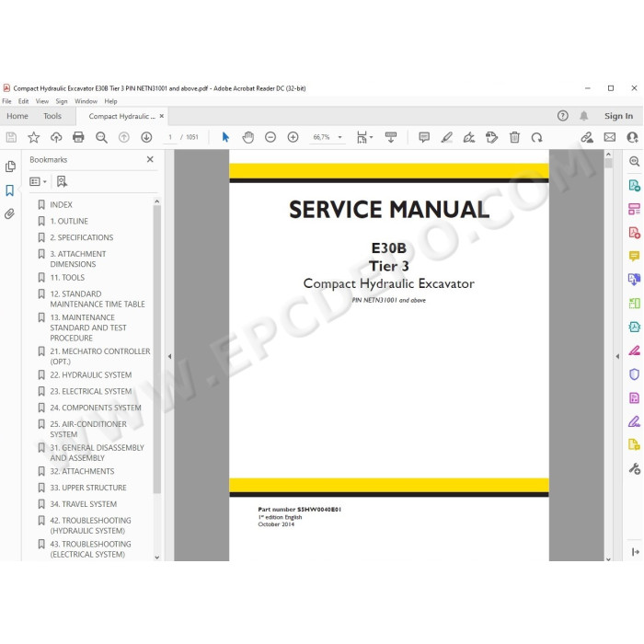
Task: Open the 2. SPECIFICATIONS bookmark
Action: click(81, 237)
